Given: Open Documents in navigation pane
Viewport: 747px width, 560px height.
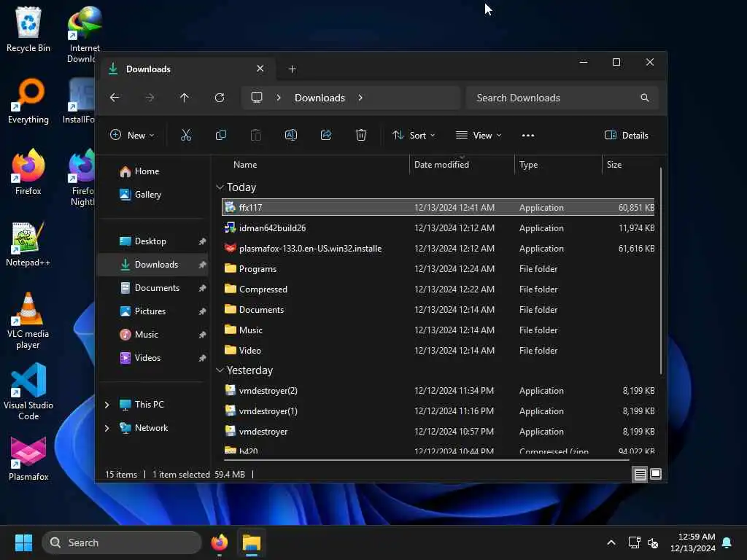Looking at the screenshot, I should point(153,288).
